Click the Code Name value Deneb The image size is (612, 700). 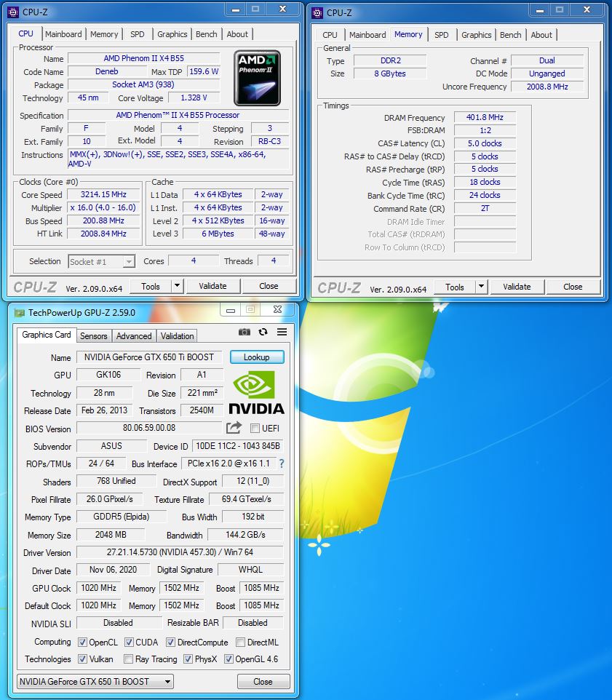[x=107, y=71]
